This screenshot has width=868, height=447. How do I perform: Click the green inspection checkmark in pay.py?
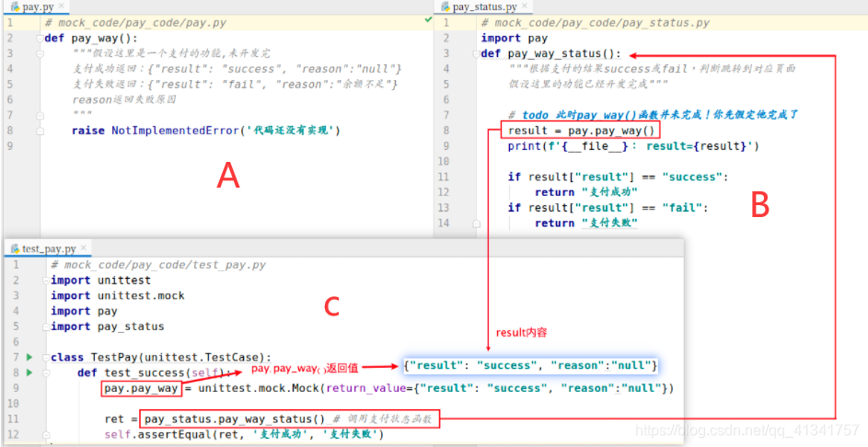[x=428, y=20]
